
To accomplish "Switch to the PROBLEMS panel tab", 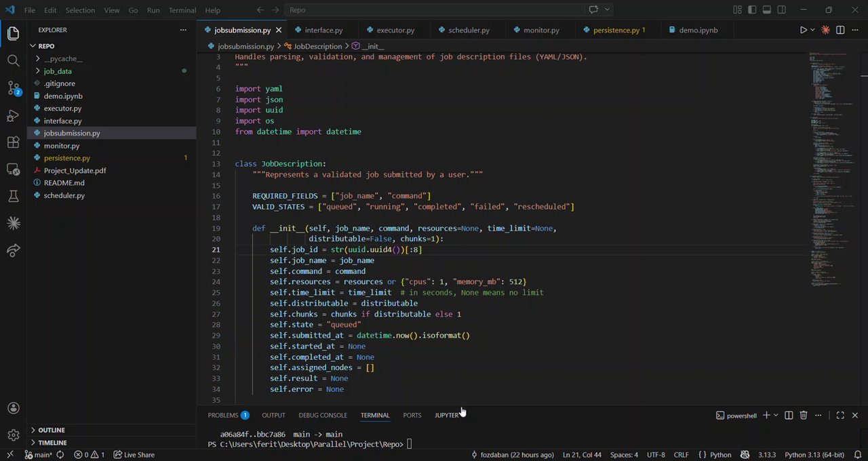I will (x=228, y=415).
